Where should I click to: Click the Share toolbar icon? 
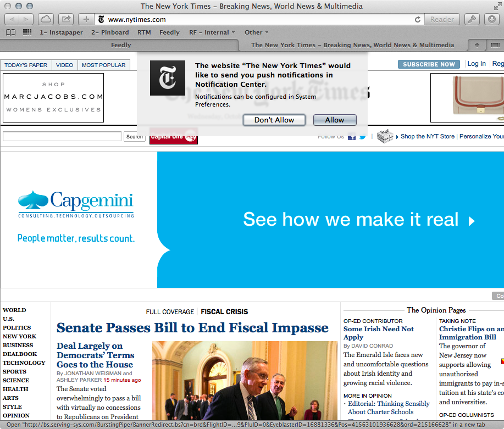pyautogui.click(x=66, y=19)
